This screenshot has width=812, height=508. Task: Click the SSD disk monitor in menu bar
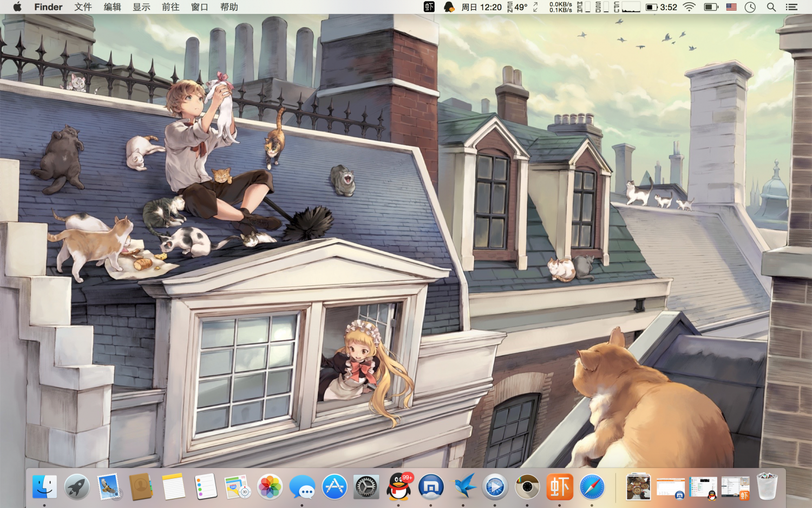pyautogui.click(x=602, y=7)
